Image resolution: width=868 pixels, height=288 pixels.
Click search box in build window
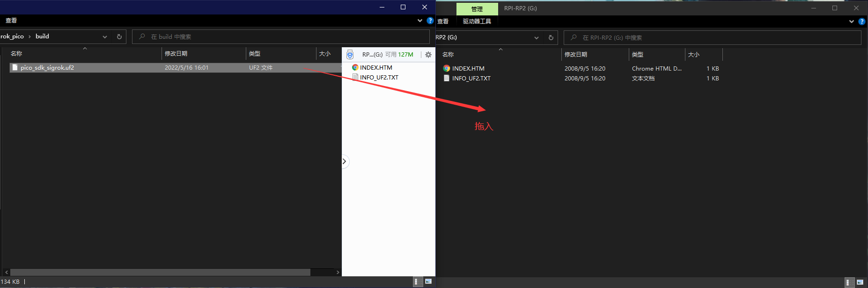coord(281,36)
